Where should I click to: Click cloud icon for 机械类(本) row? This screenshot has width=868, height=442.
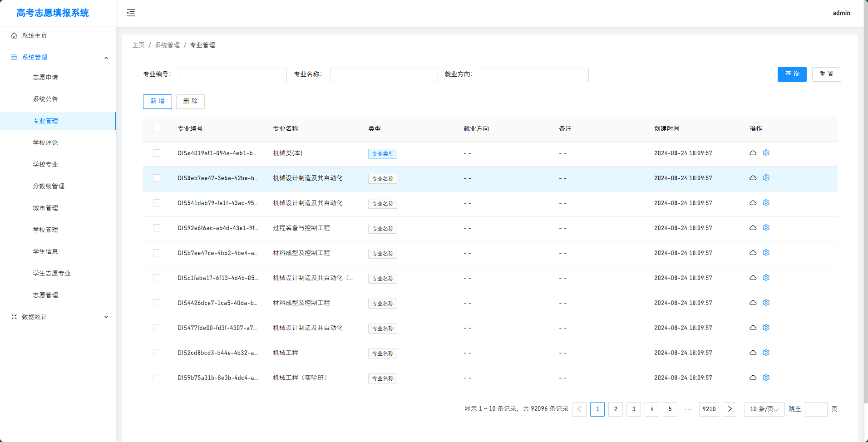tap(753, 153)
